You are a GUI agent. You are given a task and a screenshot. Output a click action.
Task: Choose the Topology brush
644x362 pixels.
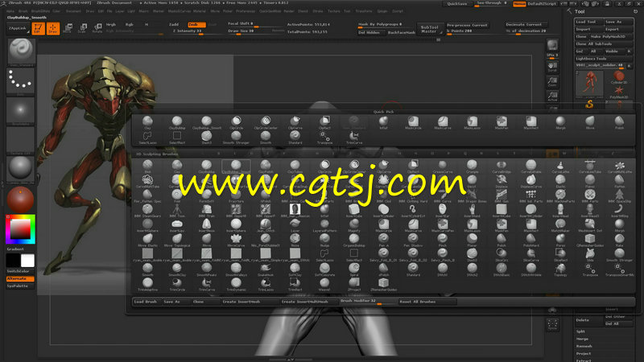click(560, 269)
